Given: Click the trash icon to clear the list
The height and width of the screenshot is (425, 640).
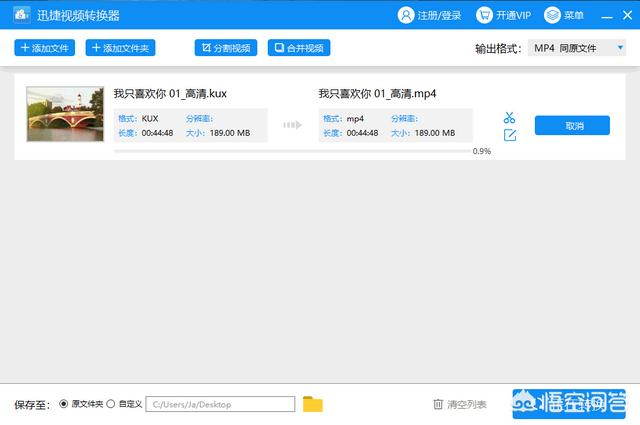Looking at the screenshot, I should pos(438,404).
